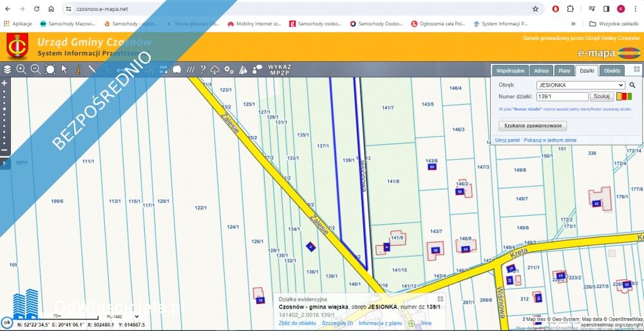Viewport: 644px width, 331px height.
Task: Switch to the Współrzędne tab
Action: [x=510, y=71]
